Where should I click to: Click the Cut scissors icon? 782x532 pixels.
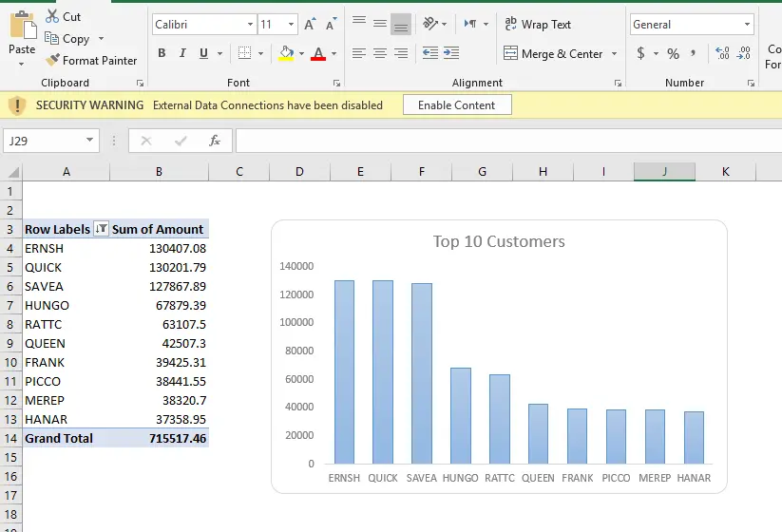pos(52,16)
